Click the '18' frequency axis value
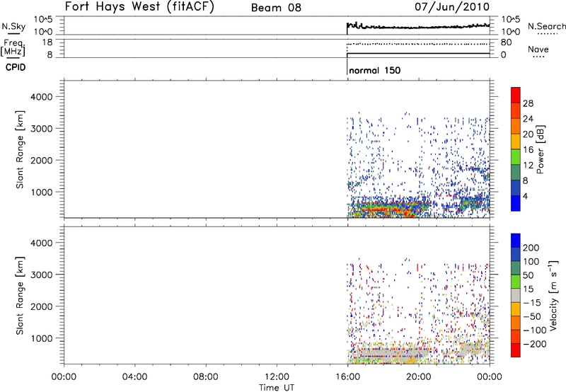 [x=47, y=42]
